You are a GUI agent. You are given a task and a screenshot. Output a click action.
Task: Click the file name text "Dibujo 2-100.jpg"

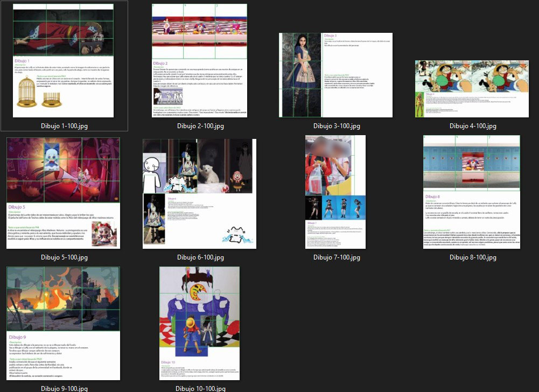[x=200, y=126]
